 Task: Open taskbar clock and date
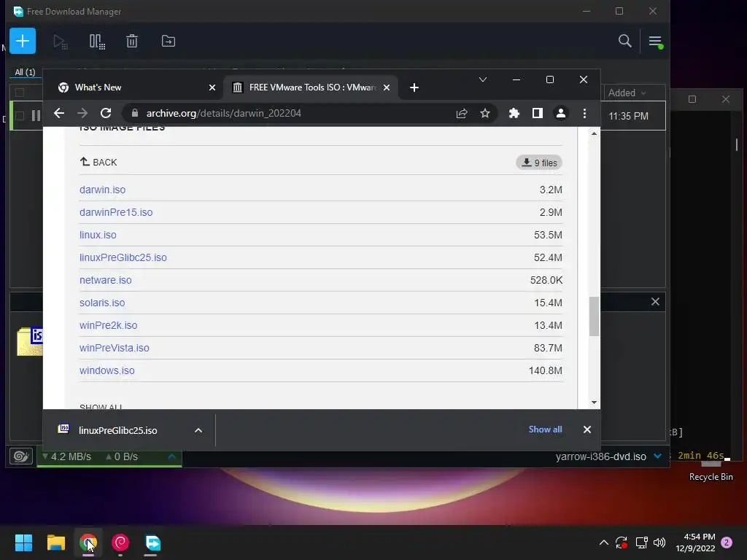pyautogui.click(x=695, y=542)
